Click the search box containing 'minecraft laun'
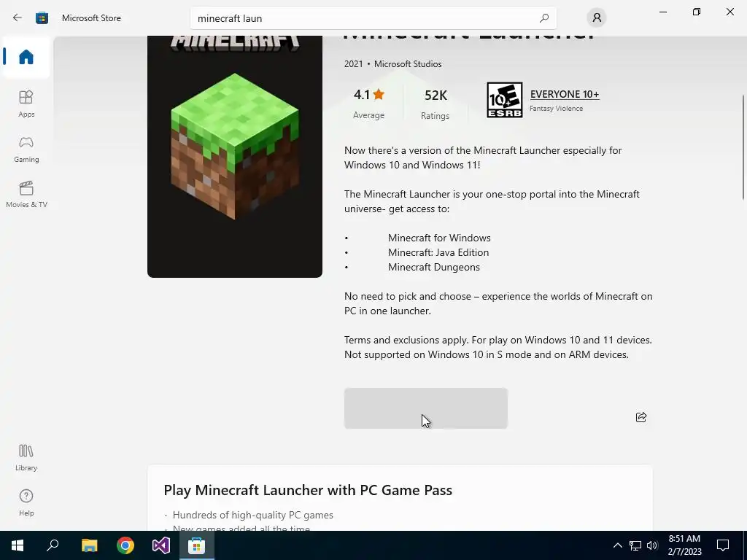Image resolution: width=747 pixels, height=560 pixels. 373,18
